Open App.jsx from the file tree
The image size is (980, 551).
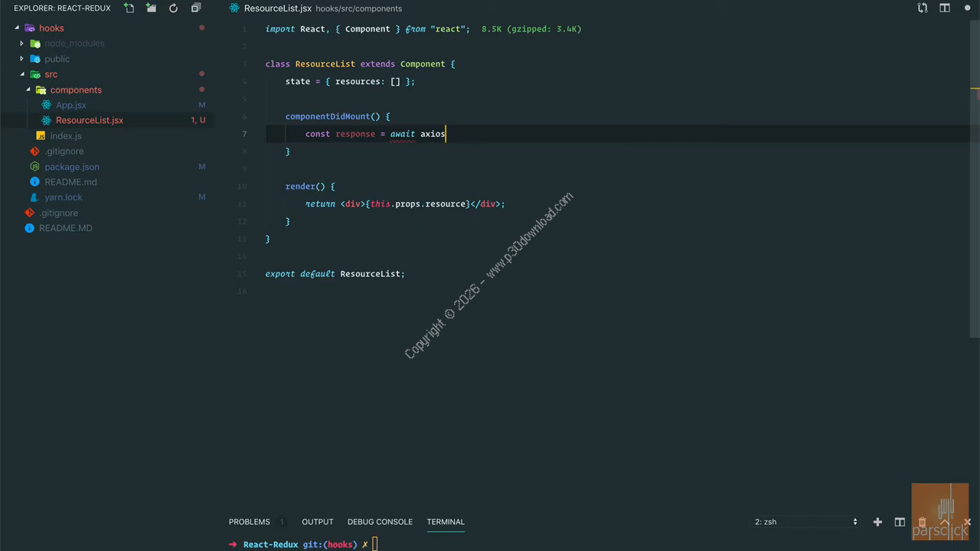[70, 105]
